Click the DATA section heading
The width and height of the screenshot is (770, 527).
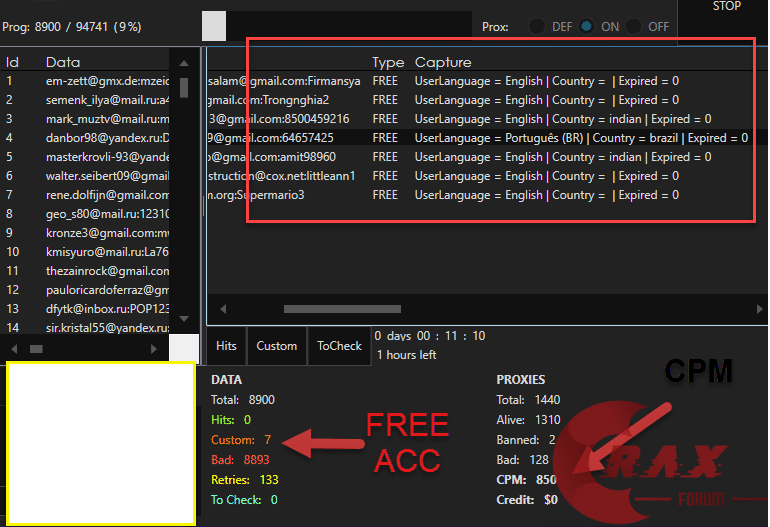click(226, 380)
